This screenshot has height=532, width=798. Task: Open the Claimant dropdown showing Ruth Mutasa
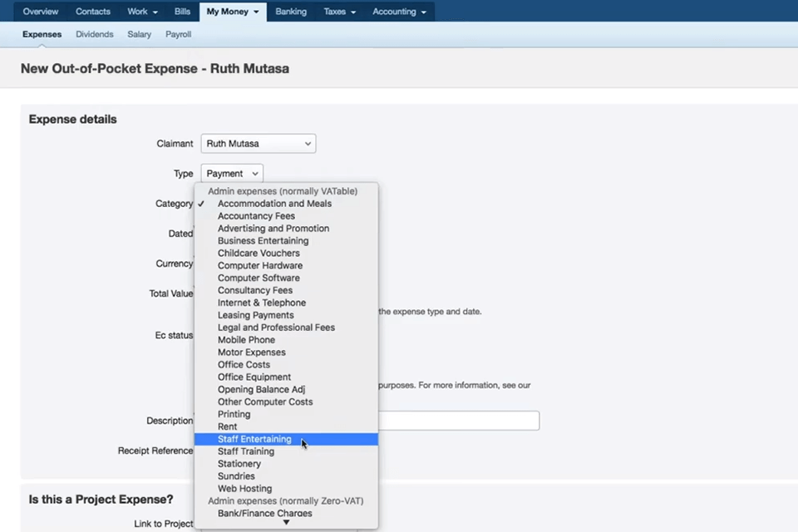(x=258, y=143)
